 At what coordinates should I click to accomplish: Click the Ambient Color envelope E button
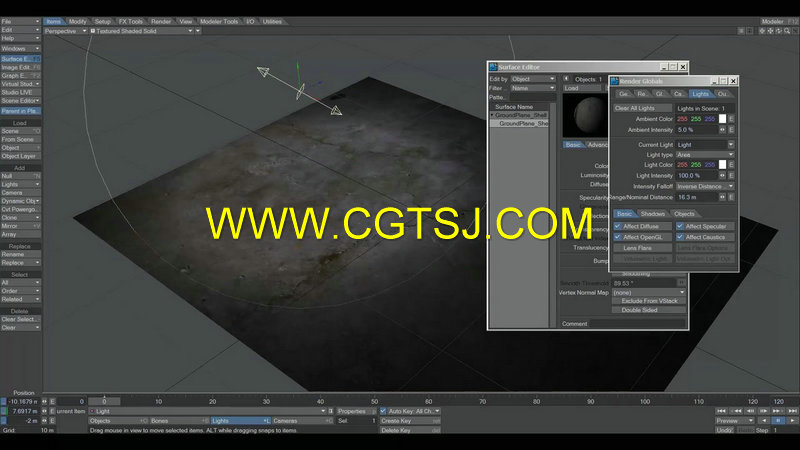click(731, 119)
